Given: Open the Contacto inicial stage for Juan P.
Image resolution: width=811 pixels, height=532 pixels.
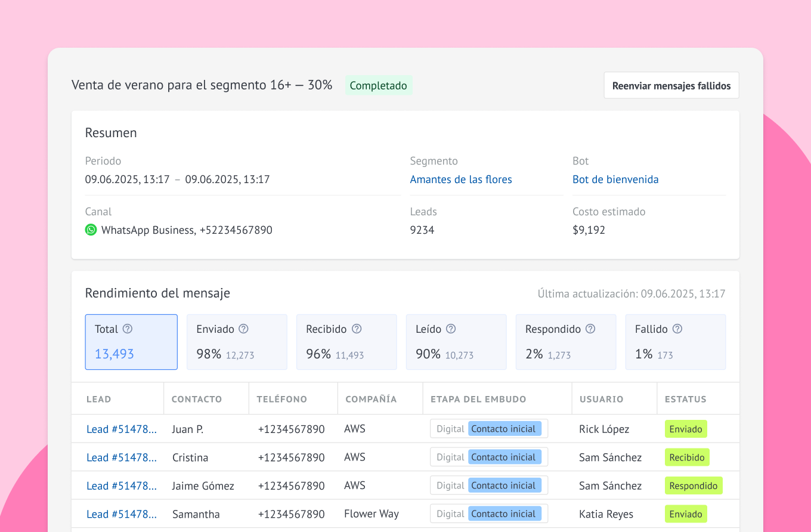Looking at the screenshot, I should (504, 429).
